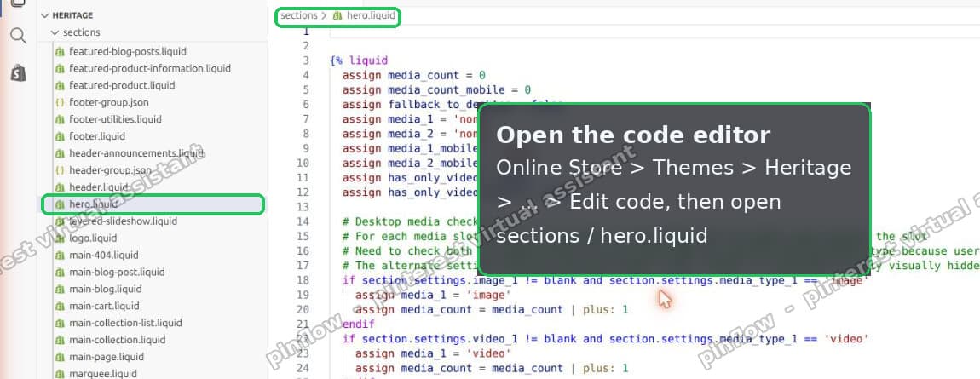The width and height of the screenshot is (980, 379).
Task: Click the line 20 'plus: 1' code
Action: (606, 309)
